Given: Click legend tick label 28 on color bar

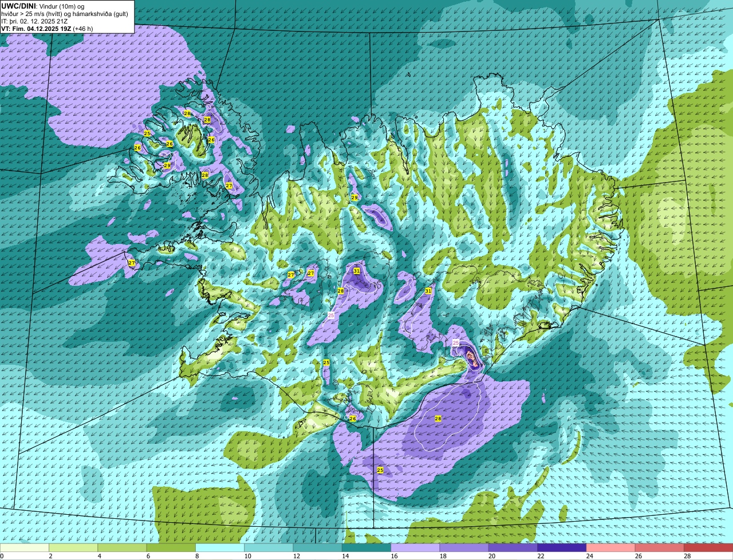Looking at the screenshot, I should coord(687,556).
